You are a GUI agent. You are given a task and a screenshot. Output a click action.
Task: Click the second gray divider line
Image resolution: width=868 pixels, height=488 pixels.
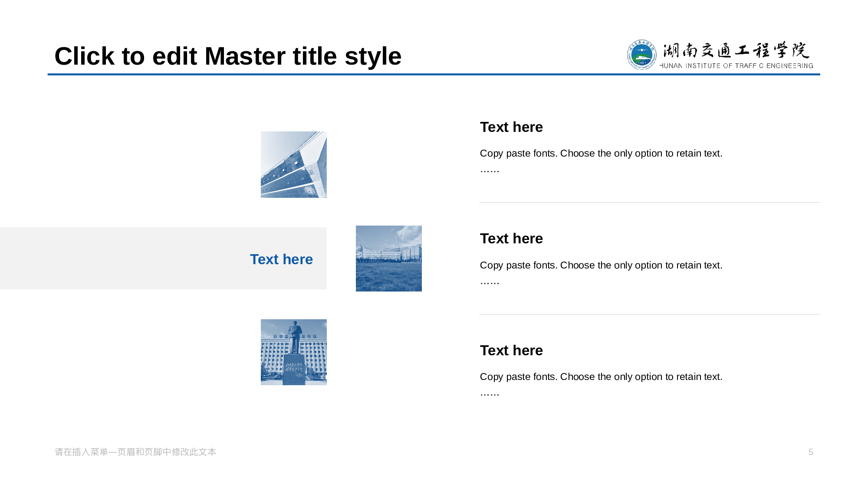(649, 314)
